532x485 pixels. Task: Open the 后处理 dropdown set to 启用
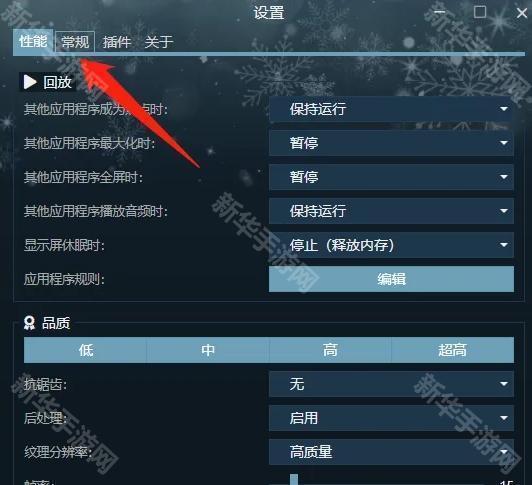(x=391, y=418)
